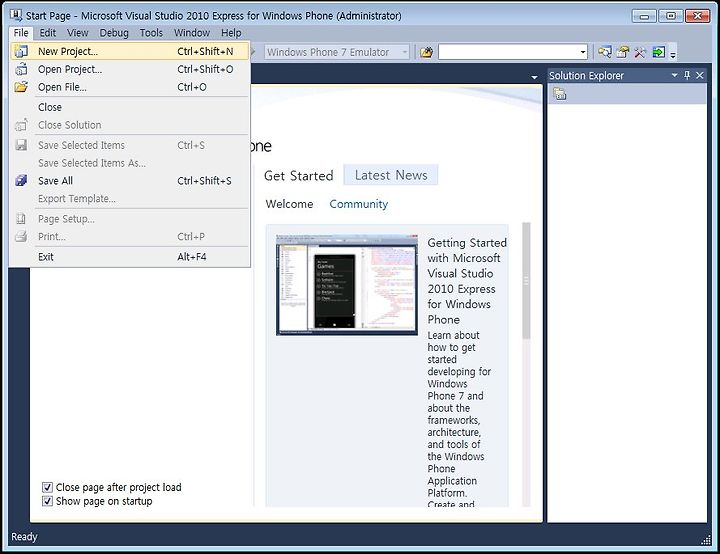Click the Save All disks icon in the File menu
Image resolution: width=720 pixels, height=554 pixels.
click(21, 181)
